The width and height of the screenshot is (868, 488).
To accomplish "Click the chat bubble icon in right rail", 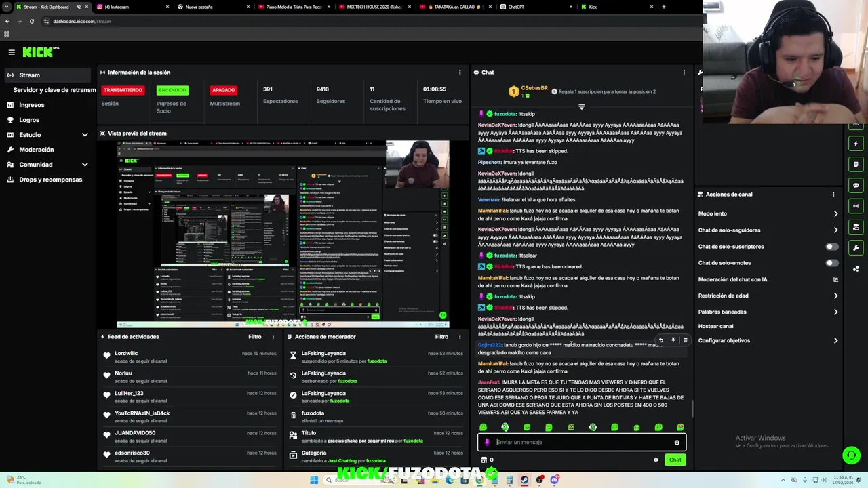I will pyautogui.click(x=856, y=186).
